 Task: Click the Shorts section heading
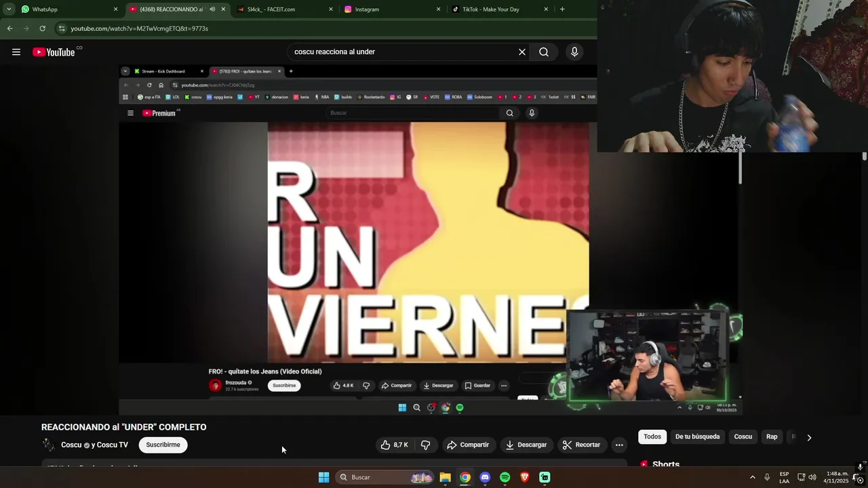(666, 464)
